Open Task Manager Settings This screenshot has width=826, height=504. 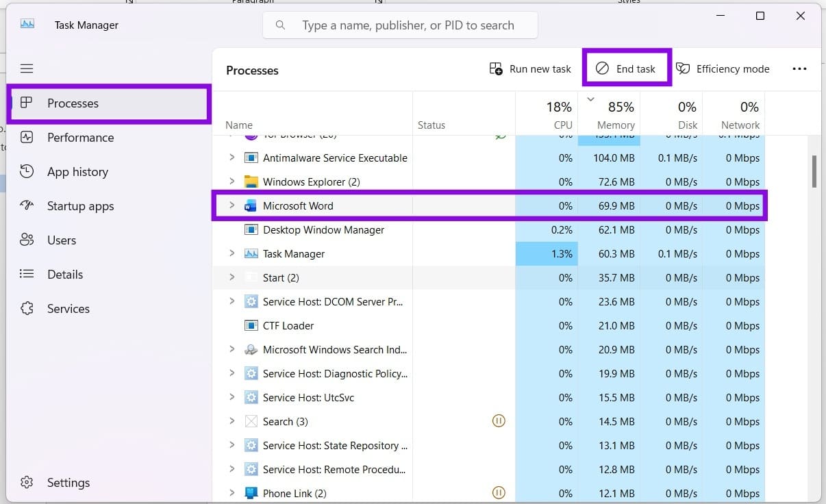coord(109,483)
